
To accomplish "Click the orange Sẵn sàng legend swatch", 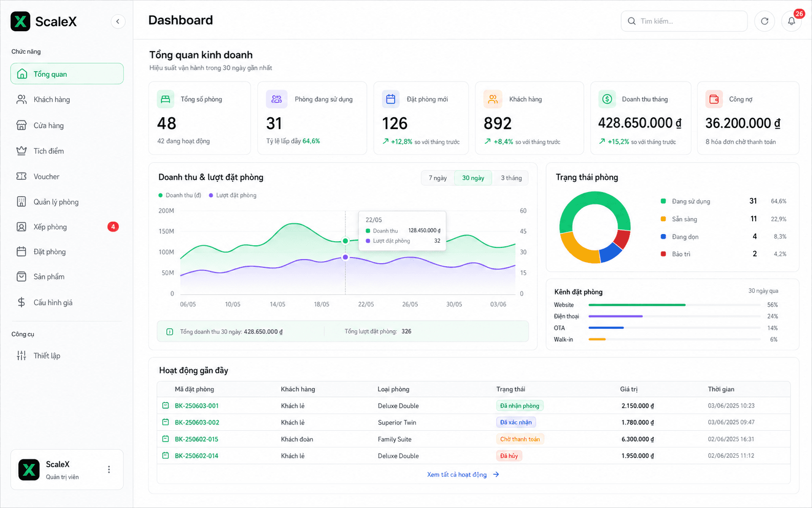I will pyautogui.click(x=663, y=219).
